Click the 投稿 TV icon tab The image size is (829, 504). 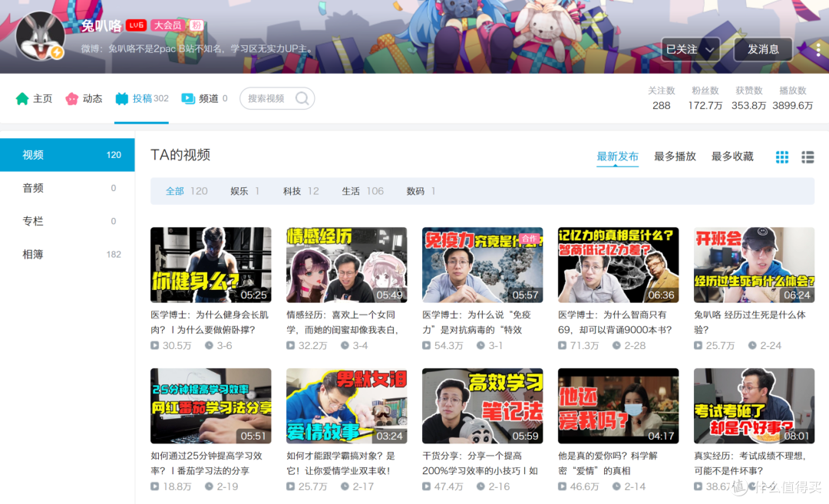click(x=122, y=99)
